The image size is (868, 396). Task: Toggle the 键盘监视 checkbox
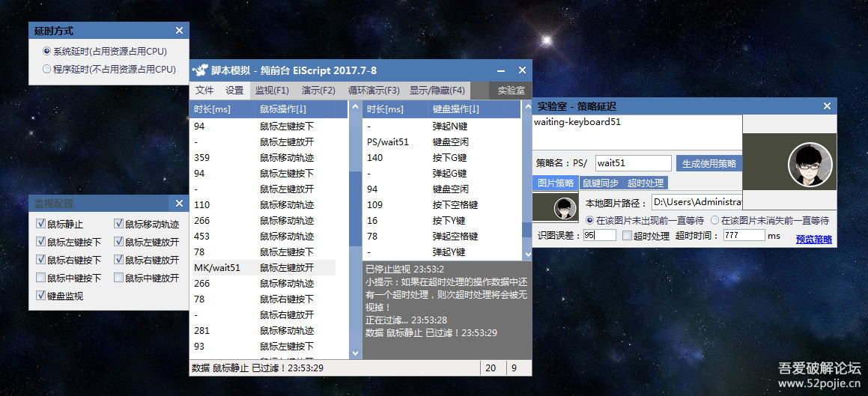point(41,296)
